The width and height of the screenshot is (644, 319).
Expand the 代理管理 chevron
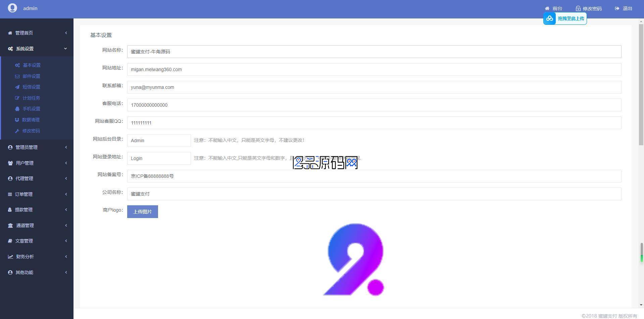pos(66,178)
